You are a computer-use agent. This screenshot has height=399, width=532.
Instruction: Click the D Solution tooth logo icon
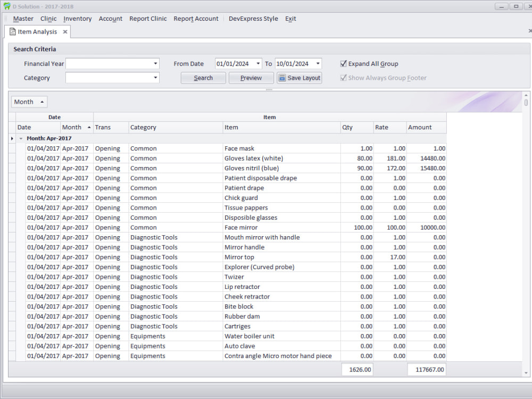(x=7, y=6)
